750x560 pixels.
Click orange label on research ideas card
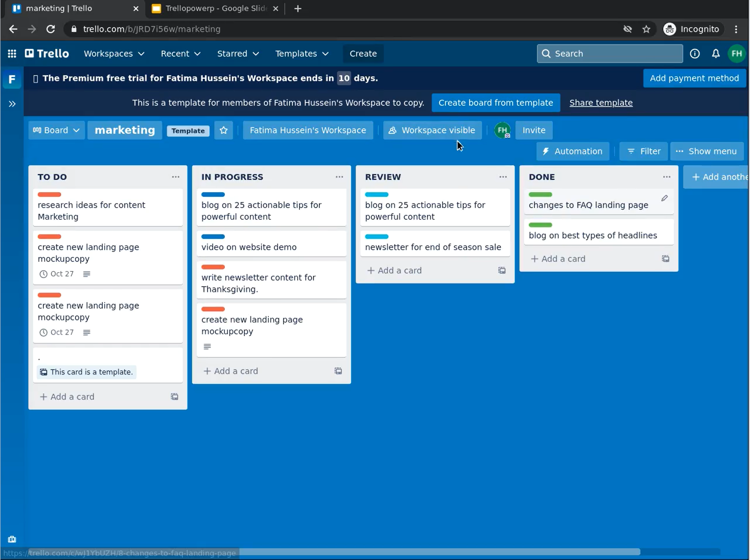point(49,195)
